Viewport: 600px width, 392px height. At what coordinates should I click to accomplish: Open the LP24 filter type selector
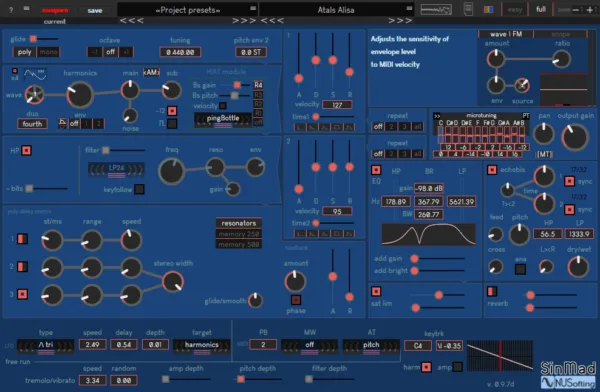(116, 169)
